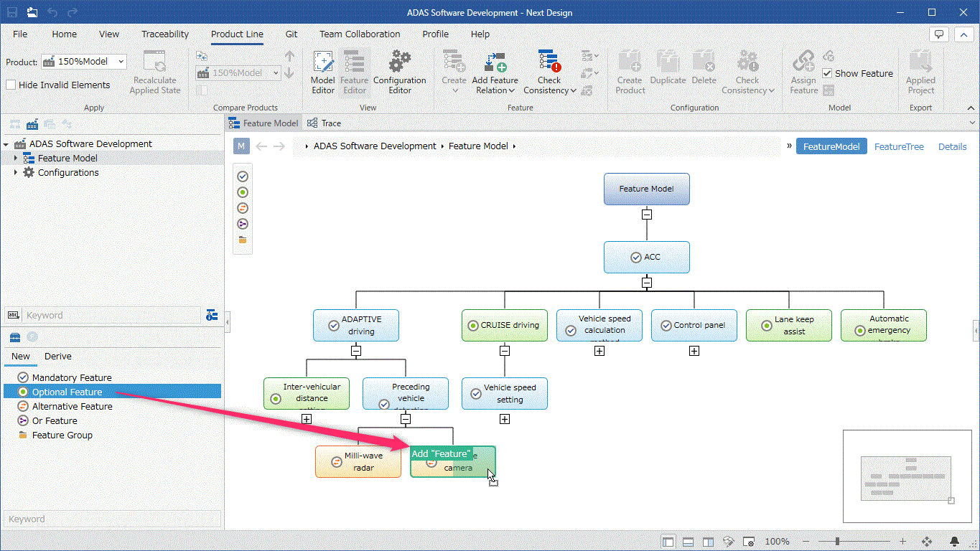This screenshot has width=980, height=551.
Task: Open Team Collaboration ribbon tab
Action: coord(360,34)
